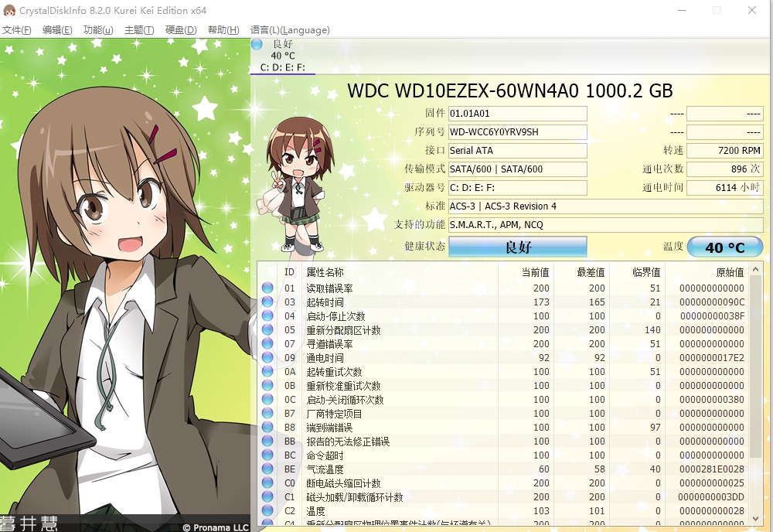This screenshot has width=773, height=532.
Task: Click the 通电时间 field 6114 小时
Action: coord(725,187)
